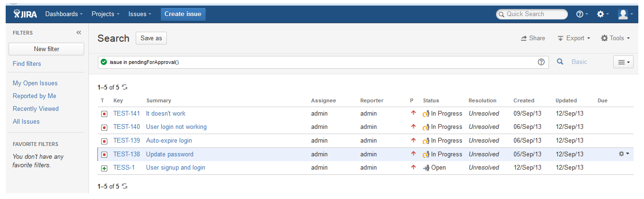The width and height of the screenshot is (644, 199).
Task: Click the search magnifier icon beside query
Action: [560, 62]
